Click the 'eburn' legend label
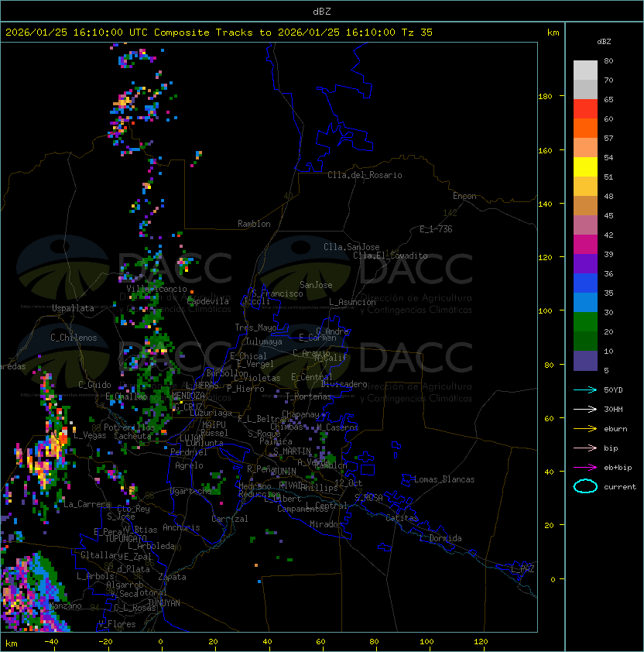The height and width of the screenshot is (652, 644). (x=615, y=429)
